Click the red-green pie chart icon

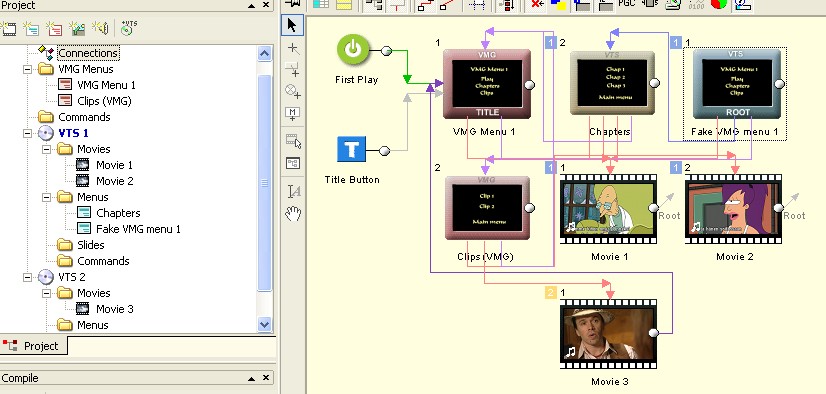[719, 5]
